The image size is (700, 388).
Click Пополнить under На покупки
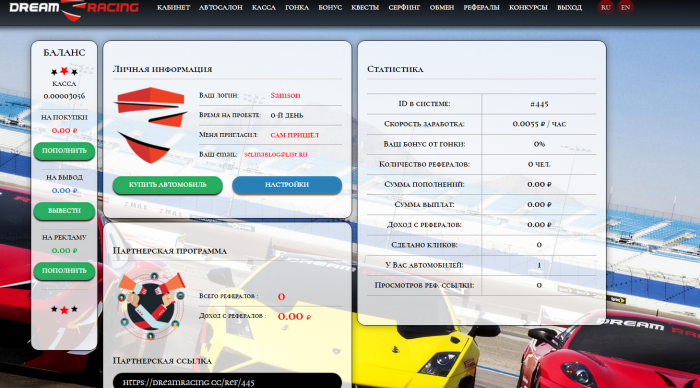[64, 151]
